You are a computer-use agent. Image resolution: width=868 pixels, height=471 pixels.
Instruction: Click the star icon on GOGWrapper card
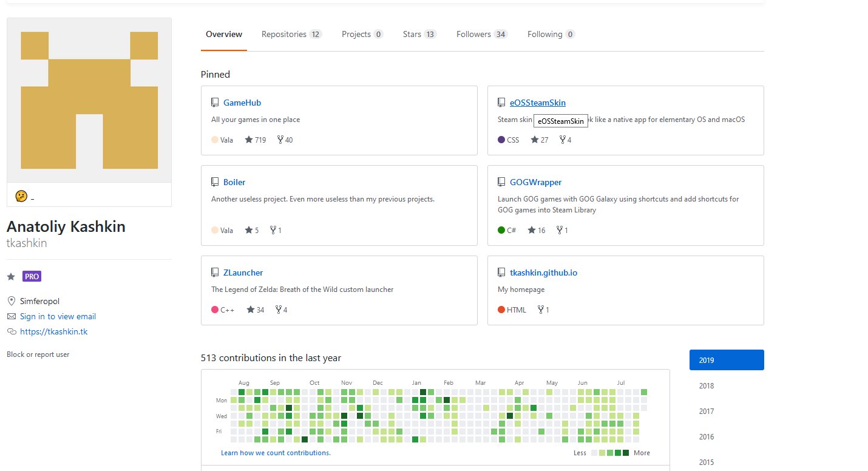click(x=532, y=230)
